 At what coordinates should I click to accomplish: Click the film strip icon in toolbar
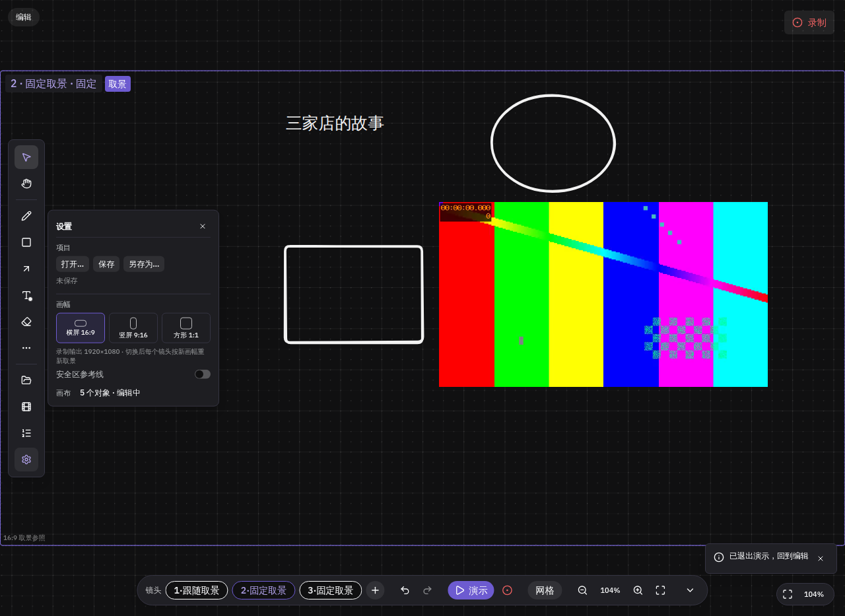(x=26, y=407)
